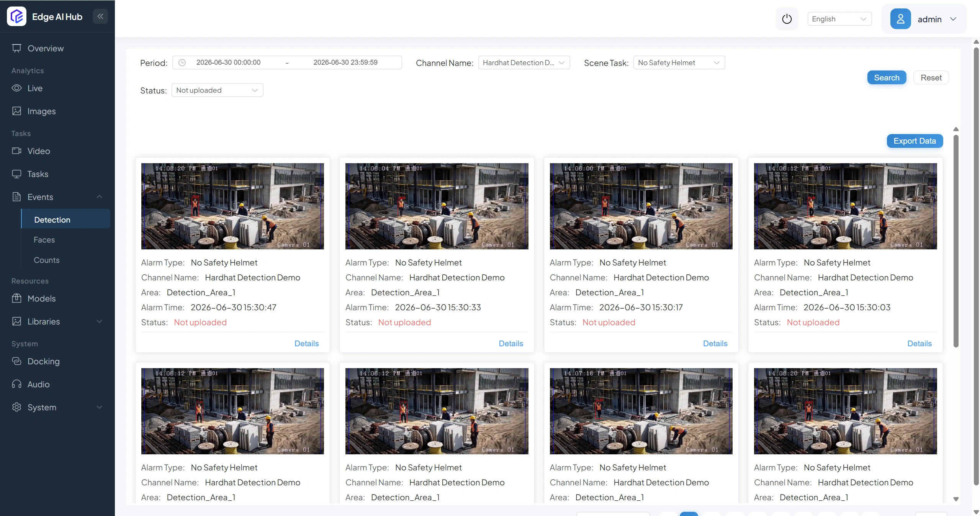Click the Reset button
This screenshot has height=516, width=980.
pos(931,77)
